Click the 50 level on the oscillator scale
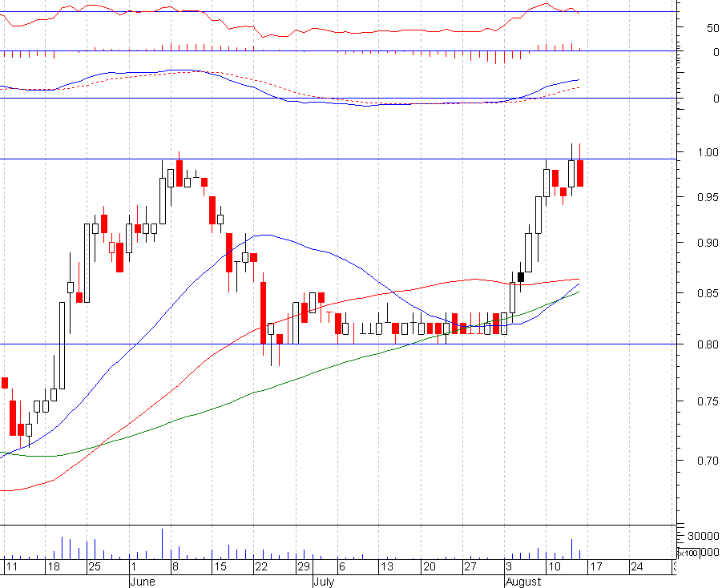 coord(713,28)
